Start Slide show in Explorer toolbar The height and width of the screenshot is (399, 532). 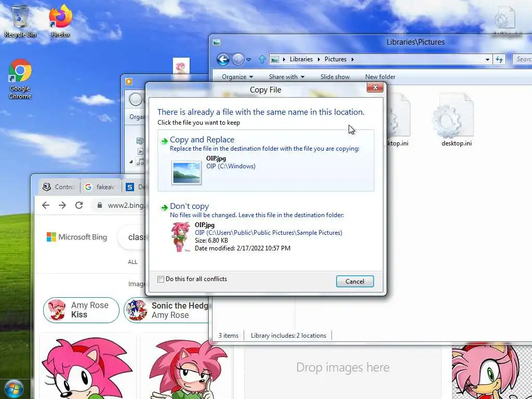pos(335,77)
